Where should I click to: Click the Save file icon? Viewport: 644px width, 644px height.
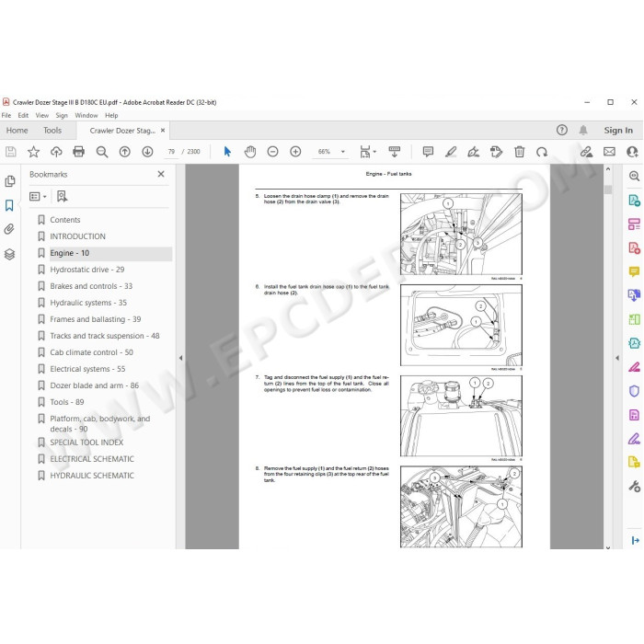point(11,152)
